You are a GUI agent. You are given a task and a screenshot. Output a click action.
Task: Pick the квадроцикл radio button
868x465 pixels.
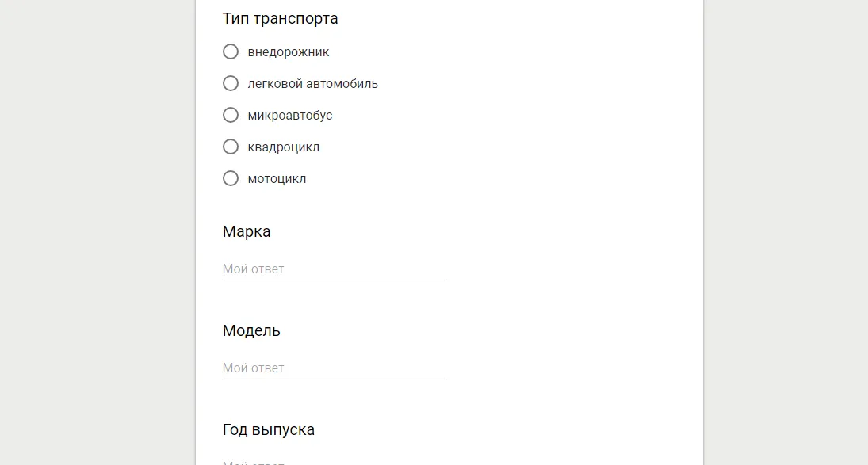pyautogui.click(x=231, y=147)
